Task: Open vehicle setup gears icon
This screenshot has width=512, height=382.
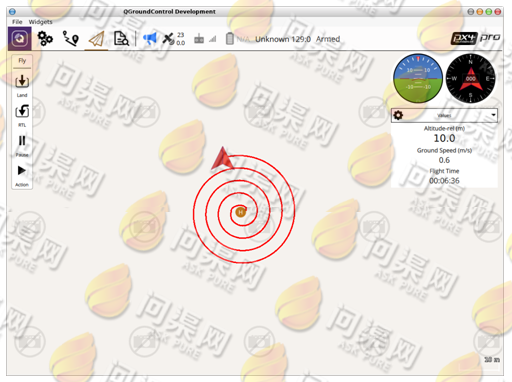Action: tap(45, 39)
